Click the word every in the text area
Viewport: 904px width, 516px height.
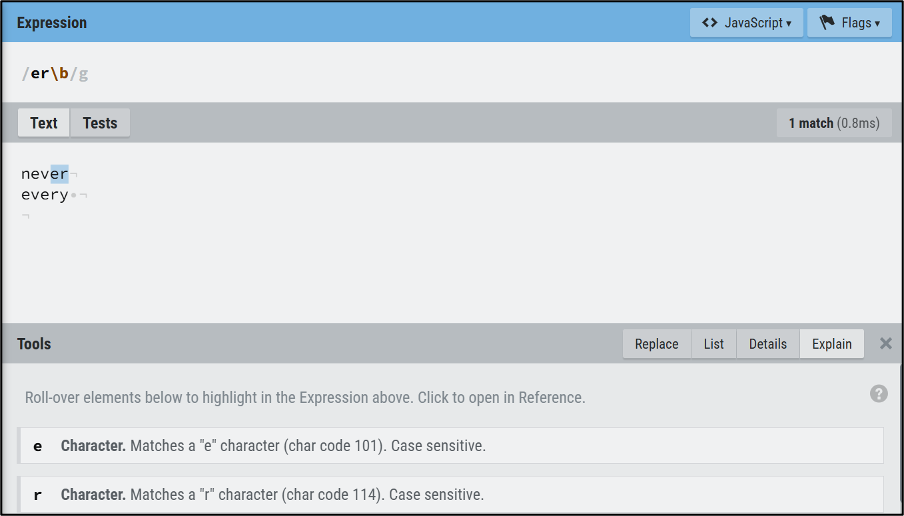(44, 195)
